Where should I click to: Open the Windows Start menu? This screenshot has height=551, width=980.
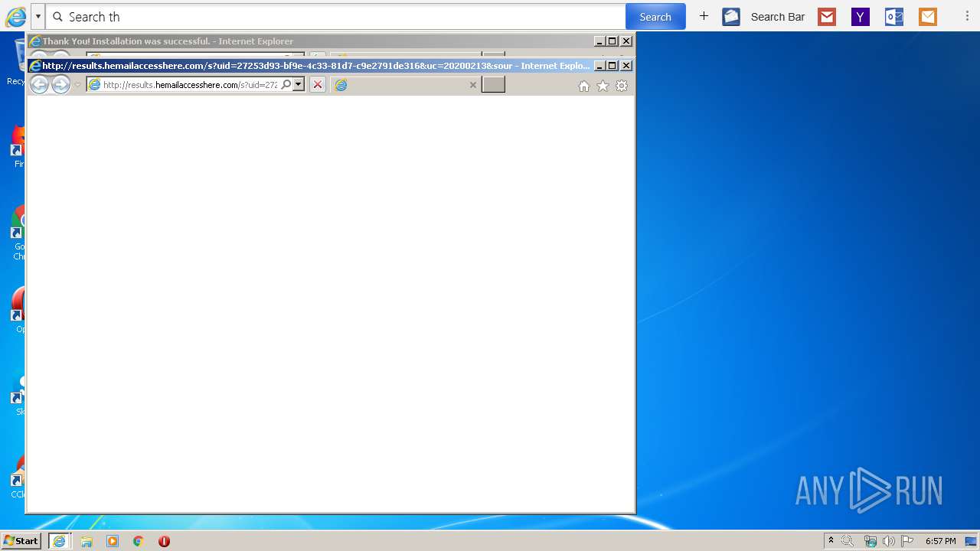pyautogui.click(x=21, y=540)
